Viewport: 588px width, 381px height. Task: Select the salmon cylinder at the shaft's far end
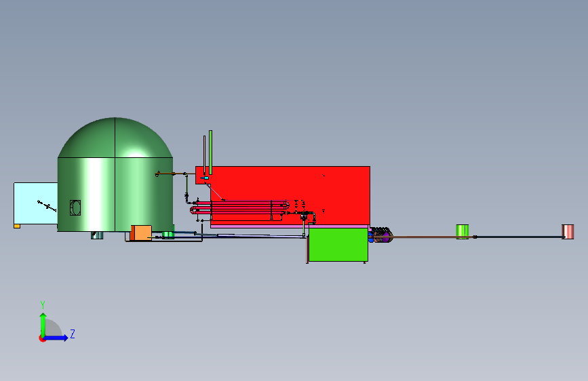click(x=568, y=232)
